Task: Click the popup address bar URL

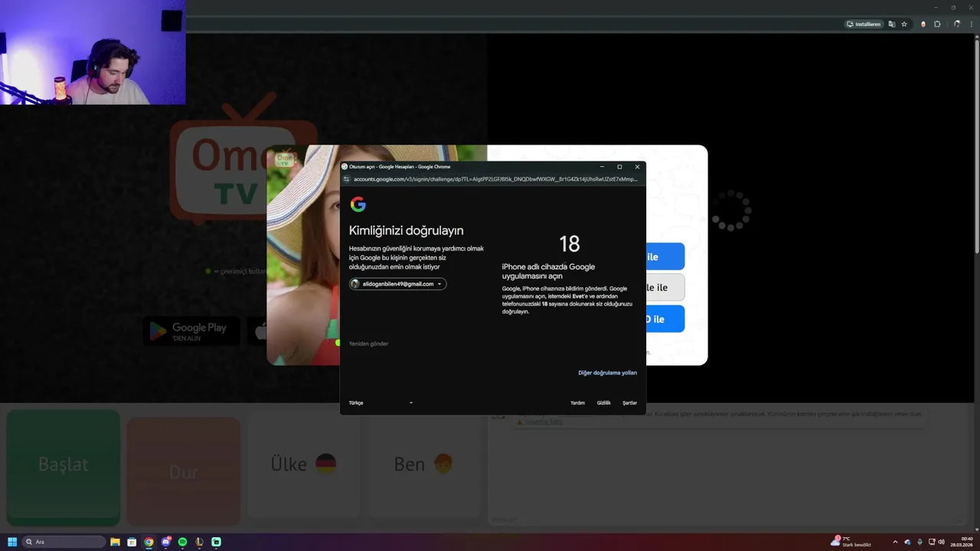Action: point(495,179)
